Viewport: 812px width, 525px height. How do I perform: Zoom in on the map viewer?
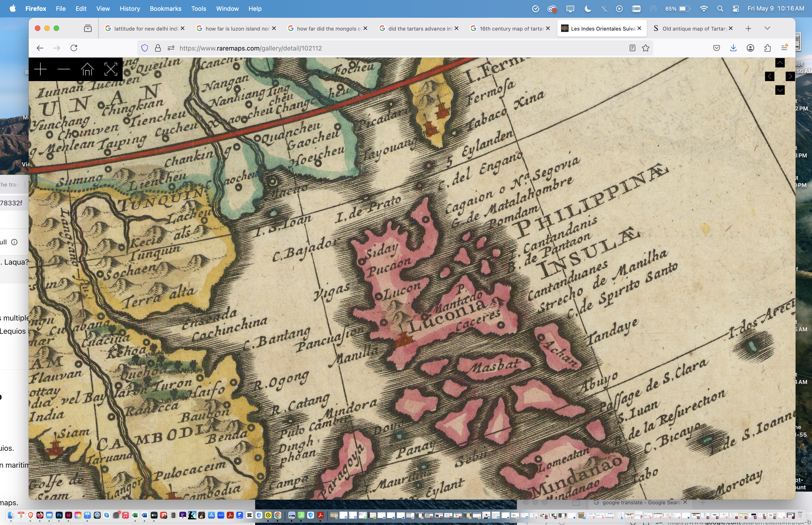pos(40,70)
